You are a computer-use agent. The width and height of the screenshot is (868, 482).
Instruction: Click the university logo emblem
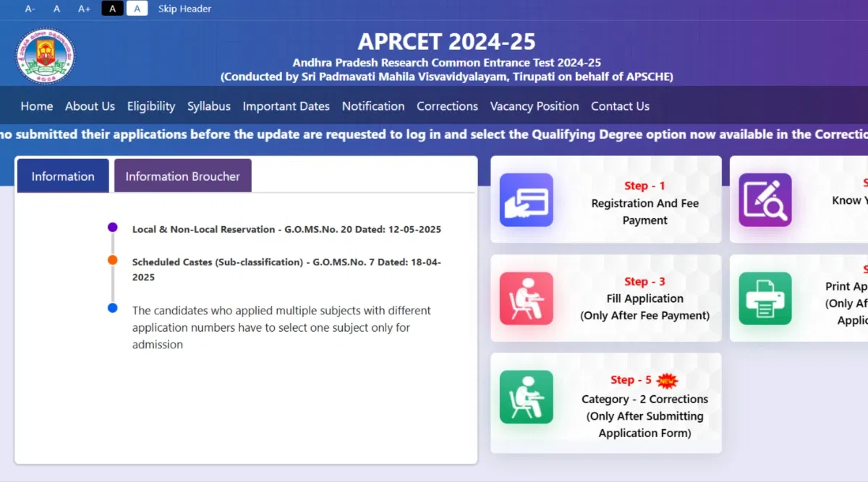point(46,56)
